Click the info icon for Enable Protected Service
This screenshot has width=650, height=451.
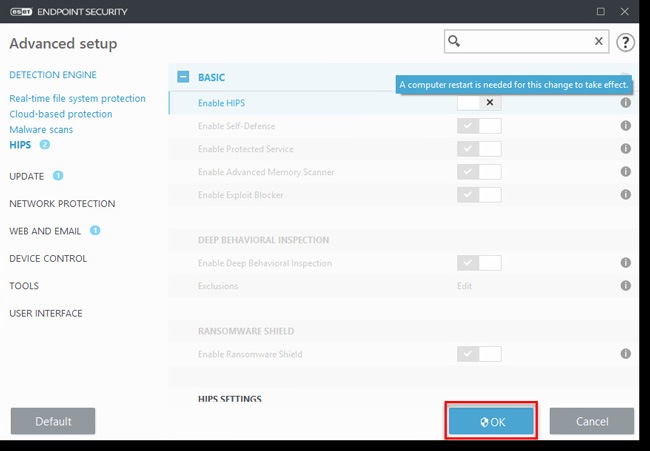click(x=626, y=148)
